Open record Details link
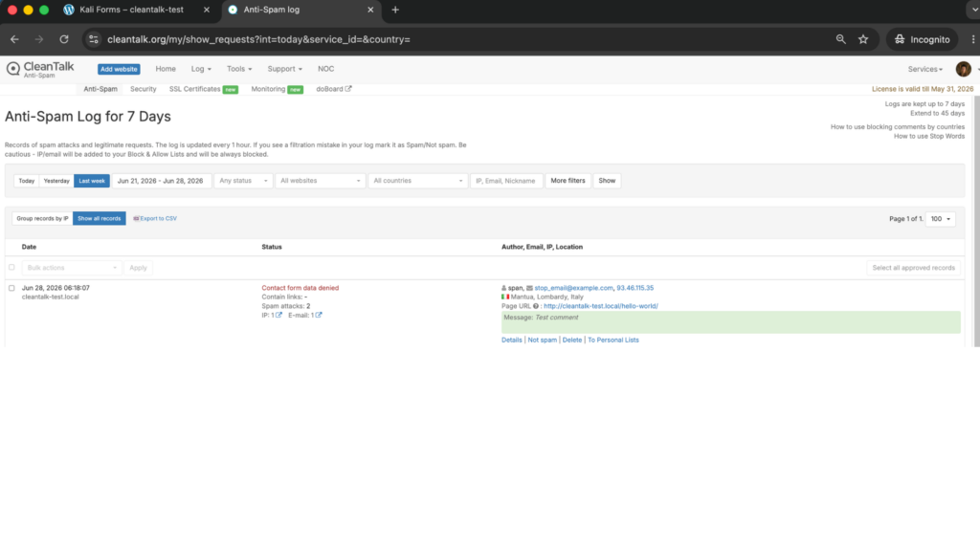980x551 pixels. (x=511, y=340)
